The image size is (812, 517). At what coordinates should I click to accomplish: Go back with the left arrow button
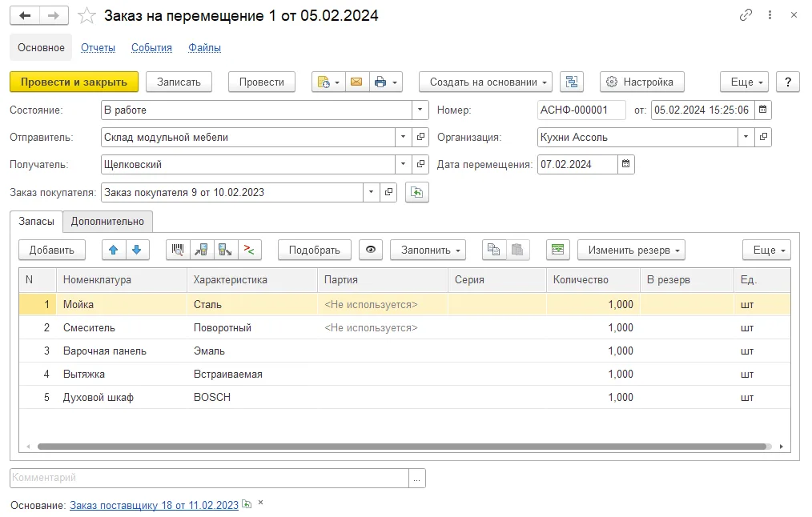25,15
